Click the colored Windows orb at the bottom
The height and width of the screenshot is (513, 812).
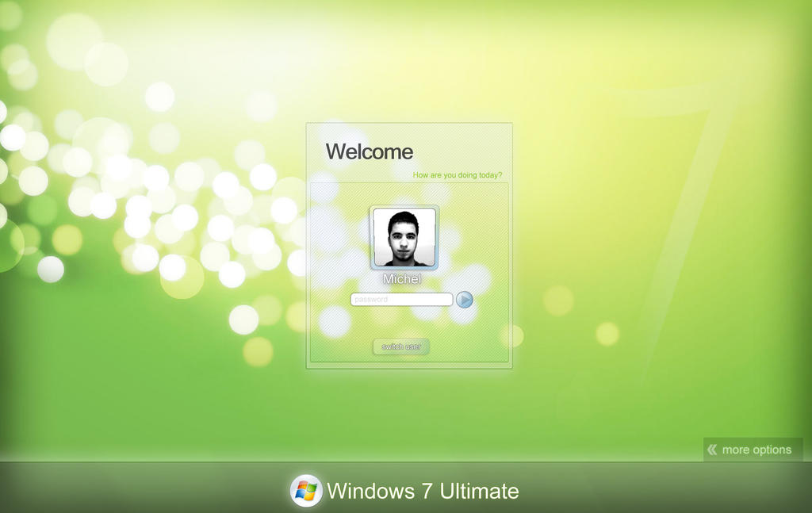click(305, 491)
